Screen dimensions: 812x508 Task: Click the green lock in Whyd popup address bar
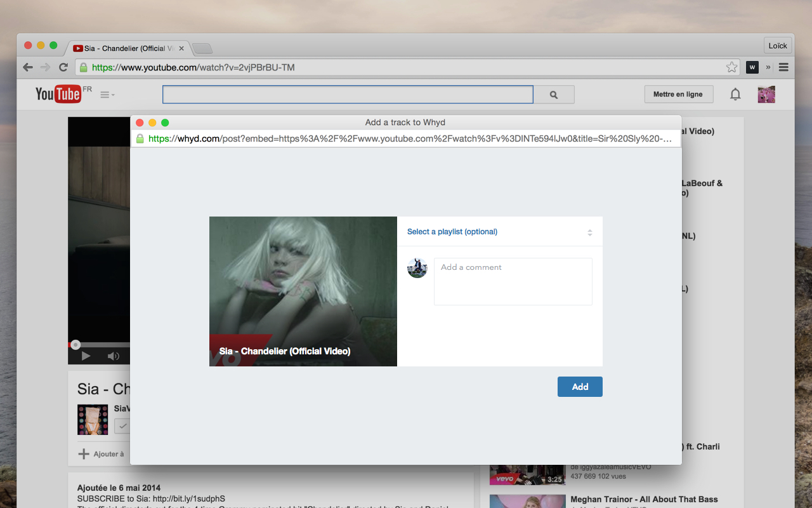140,138
